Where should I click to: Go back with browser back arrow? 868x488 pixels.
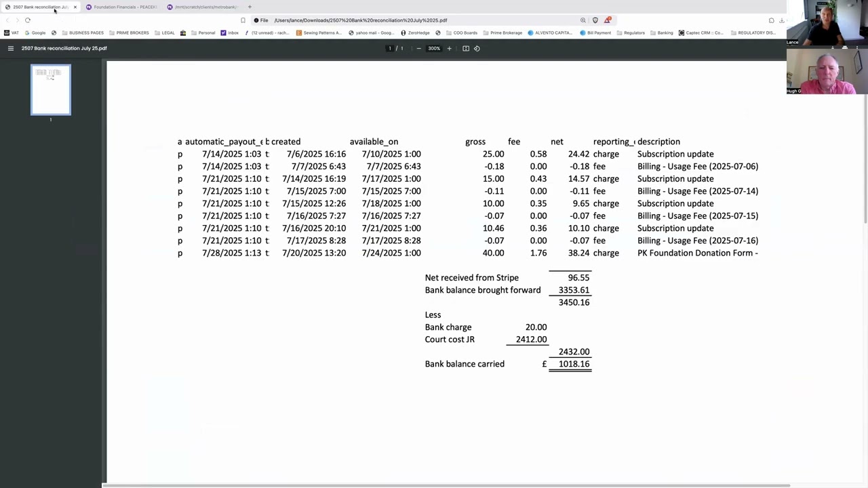pos(7,20)
